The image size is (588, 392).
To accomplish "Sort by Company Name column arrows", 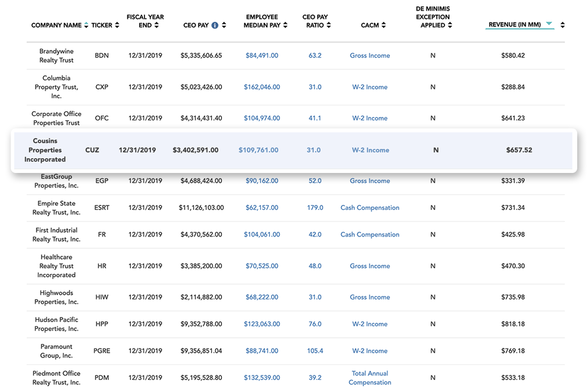I will [x=87, y=25].
